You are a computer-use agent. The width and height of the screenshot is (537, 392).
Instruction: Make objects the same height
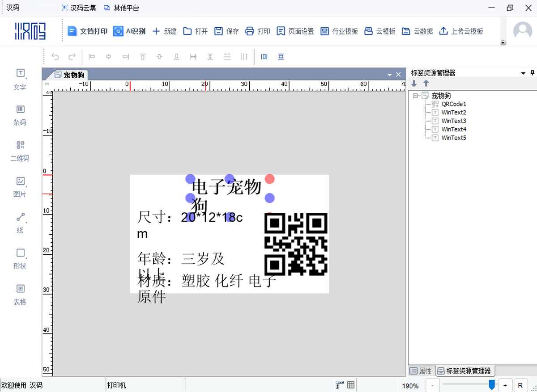pyautogui.click(x=210, y=57)
